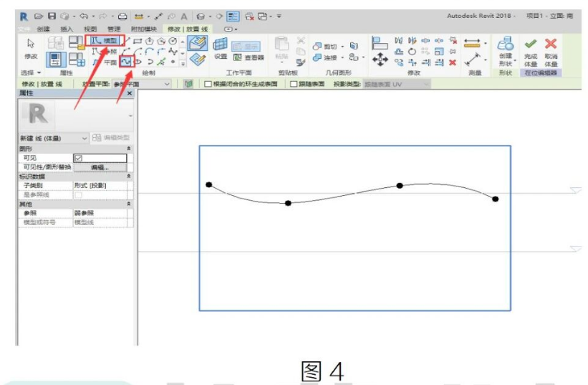
Task: Collapse the Identity Data (标识数据) section
Action: (x=129, y=176)
